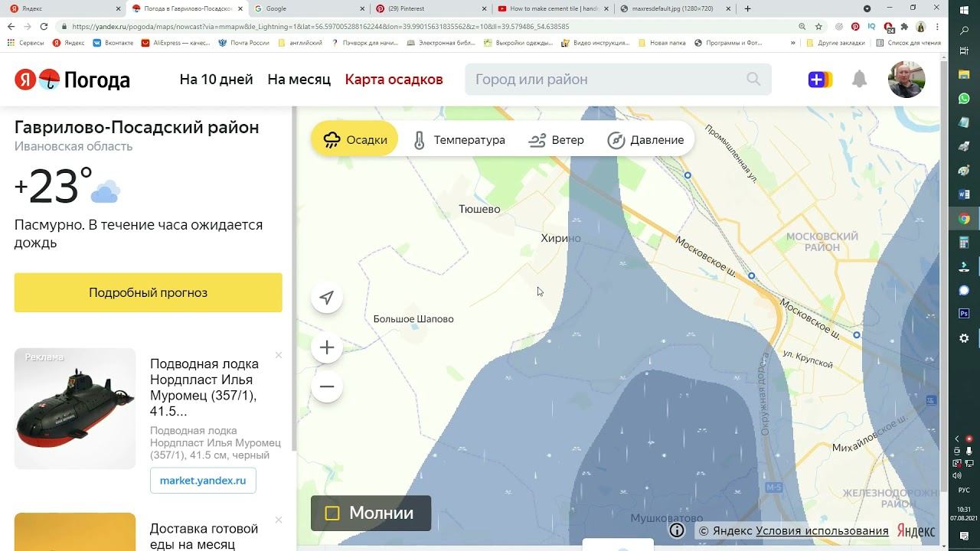The image size is (980, 551).
Task: Close the submarine ad
Action: pos(279,355)
